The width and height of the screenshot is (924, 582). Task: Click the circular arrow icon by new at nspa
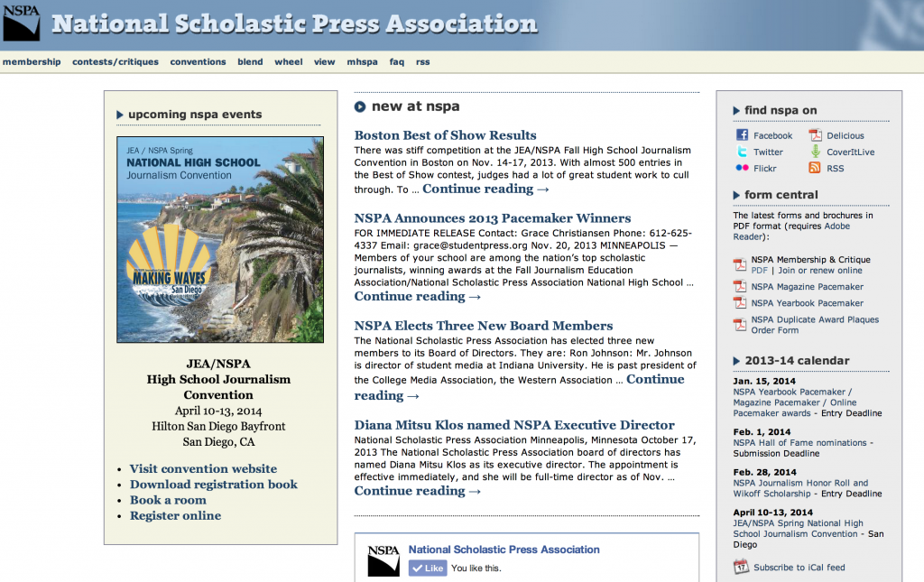coord(359,106)
